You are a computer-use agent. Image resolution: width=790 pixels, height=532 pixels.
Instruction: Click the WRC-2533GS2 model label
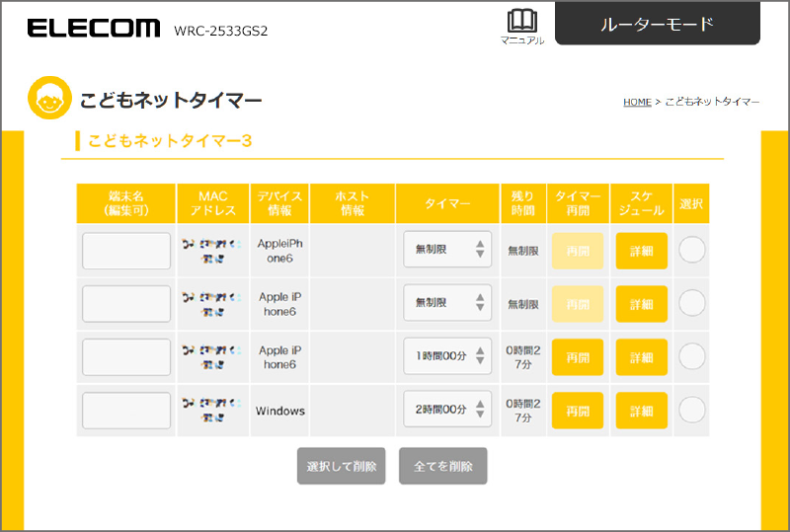click(220, 31)
